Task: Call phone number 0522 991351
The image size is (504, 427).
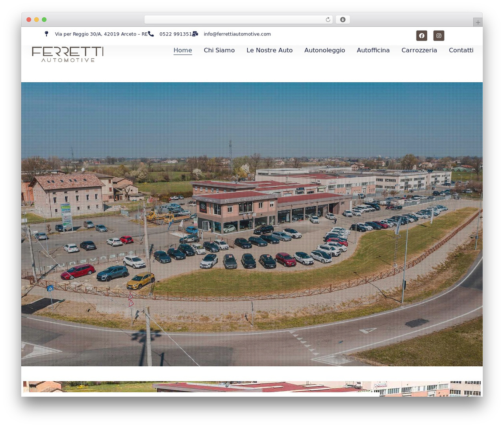Action: click(x=176, y=34)
